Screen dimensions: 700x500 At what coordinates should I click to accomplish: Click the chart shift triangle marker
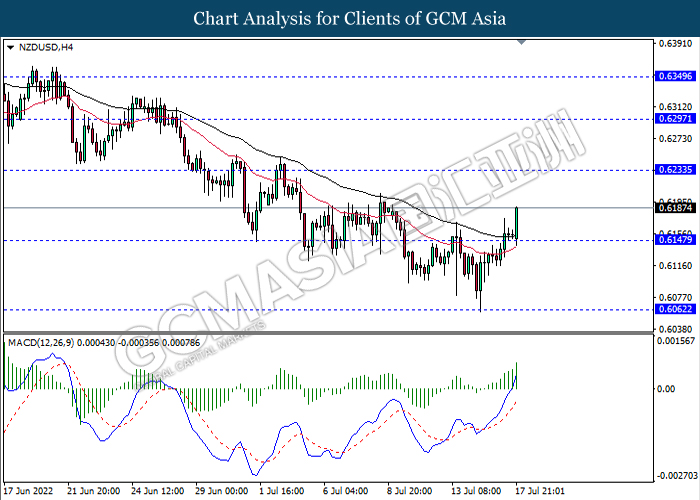521,42
